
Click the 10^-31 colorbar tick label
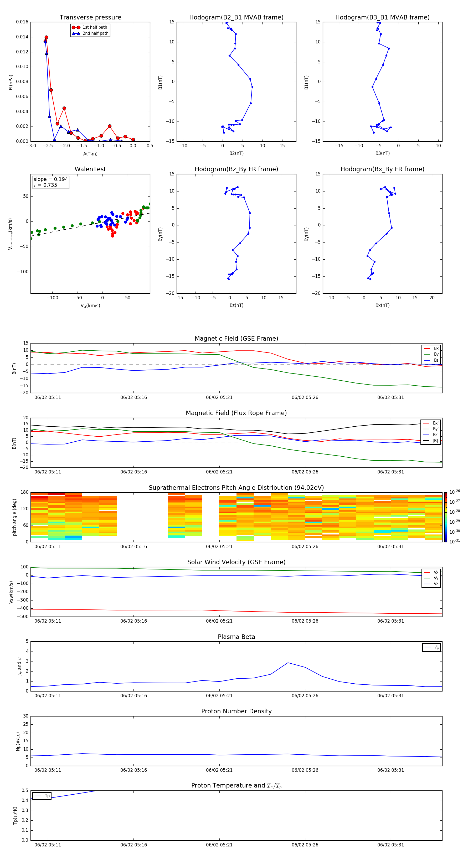455,542
